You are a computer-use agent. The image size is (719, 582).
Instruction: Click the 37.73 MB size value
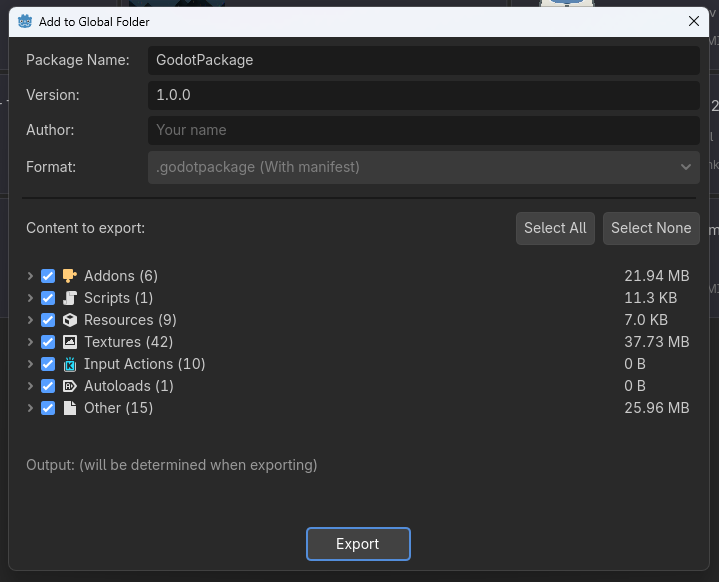tap(657, 342)
